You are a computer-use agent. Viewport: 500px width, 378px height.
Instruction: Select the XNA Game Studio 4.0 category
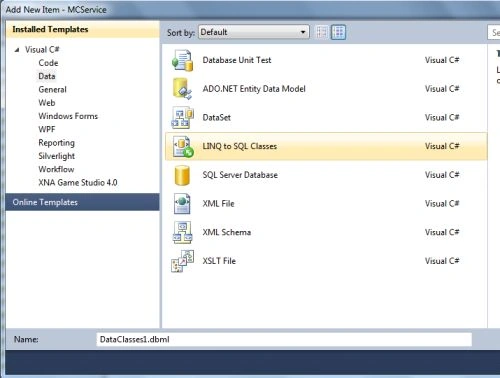coord(78,183)
